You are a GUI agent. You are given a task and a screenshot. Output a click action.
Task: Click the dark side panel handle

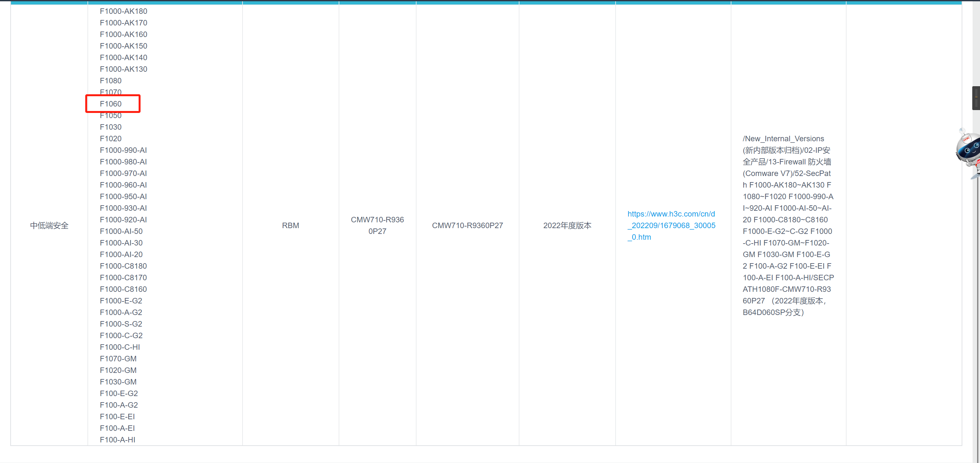(x=976, y=98)
